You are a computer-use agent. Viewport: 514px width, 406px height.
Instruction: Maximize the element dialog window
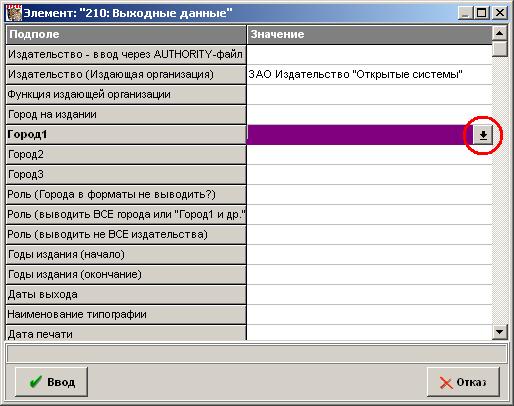pyautogui.click(x=481, y=13)
